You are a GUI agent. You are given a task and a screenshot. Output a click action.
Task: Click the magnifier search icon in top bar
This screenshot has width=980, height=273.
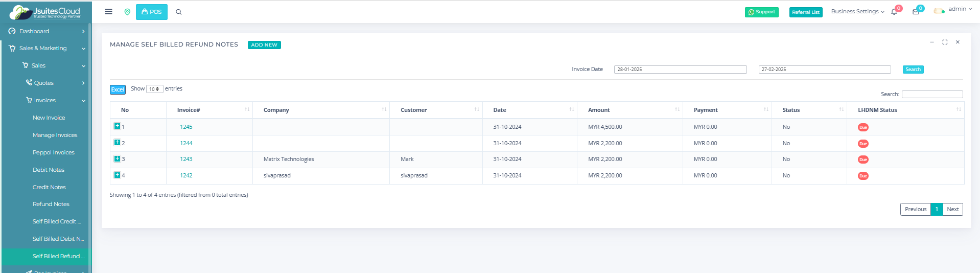pos(179,12)
